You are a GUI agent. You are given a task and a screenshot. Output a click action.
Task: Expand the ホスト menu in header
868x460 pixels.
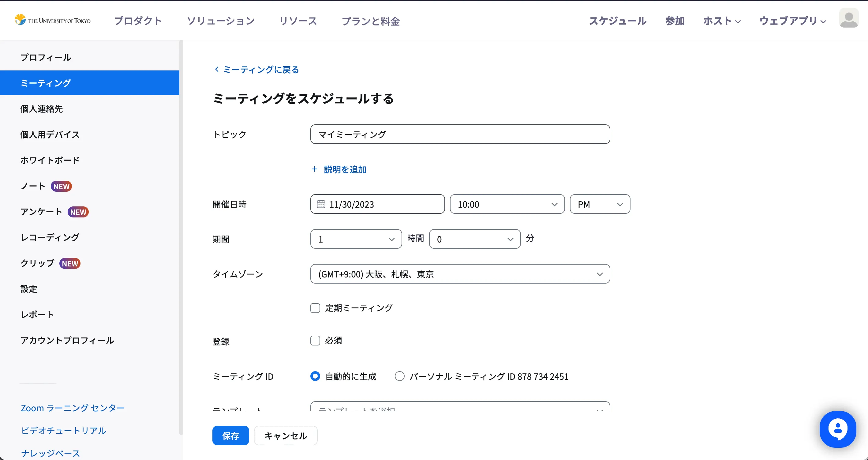click(722, 21)
